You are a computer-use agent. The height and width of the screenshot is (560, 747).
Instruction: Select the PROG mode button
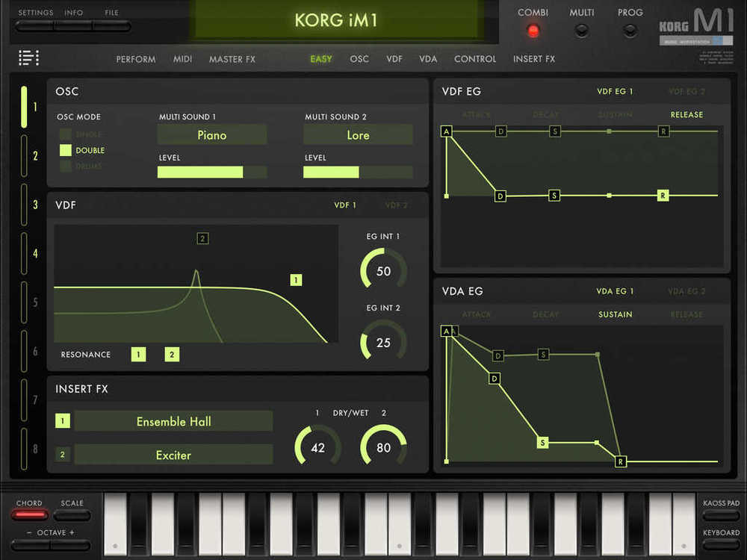[630, 31]
